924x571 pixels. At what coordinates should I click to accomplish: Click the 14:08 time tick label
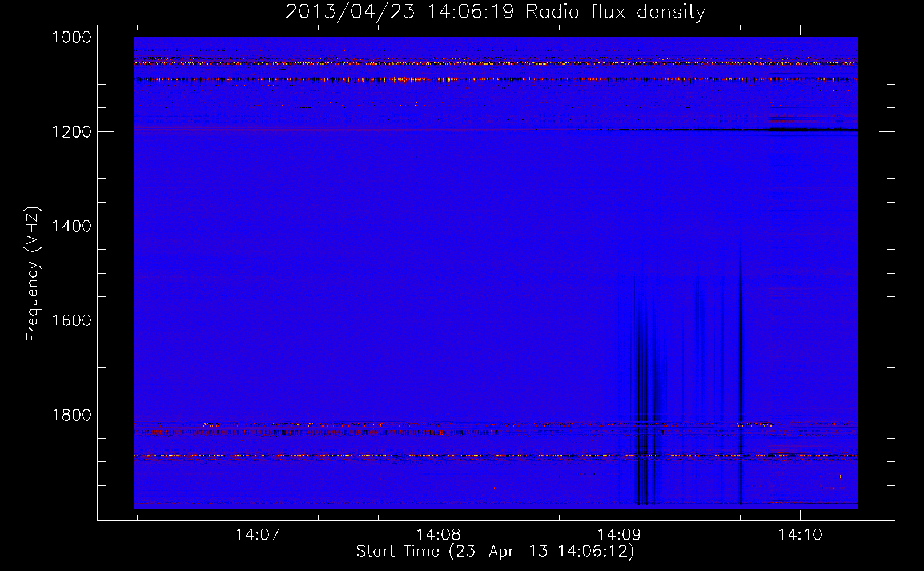(x=439, y=534)
